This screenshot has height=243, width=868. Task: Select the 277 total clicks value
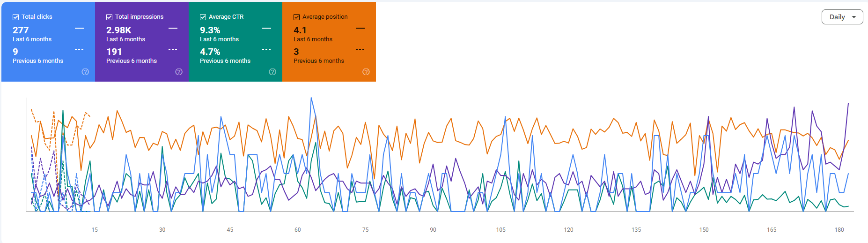(21, 30)
